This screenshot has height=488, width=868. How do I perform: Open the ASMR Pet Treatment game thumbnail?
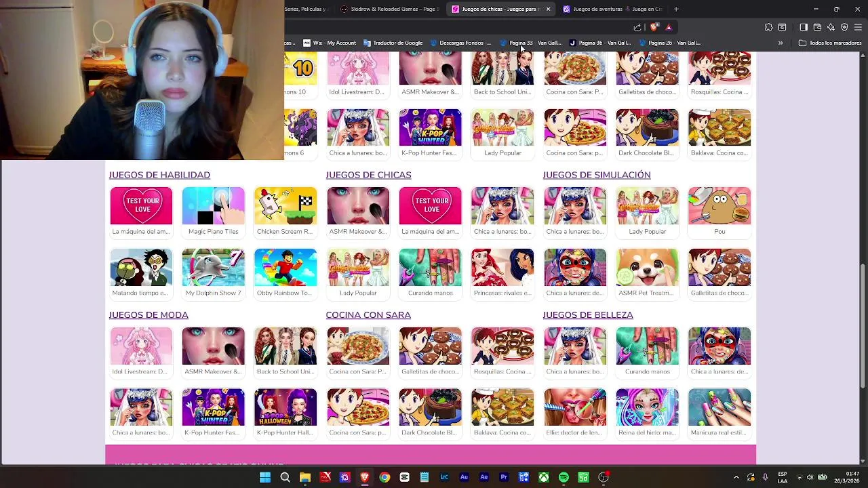647,268
